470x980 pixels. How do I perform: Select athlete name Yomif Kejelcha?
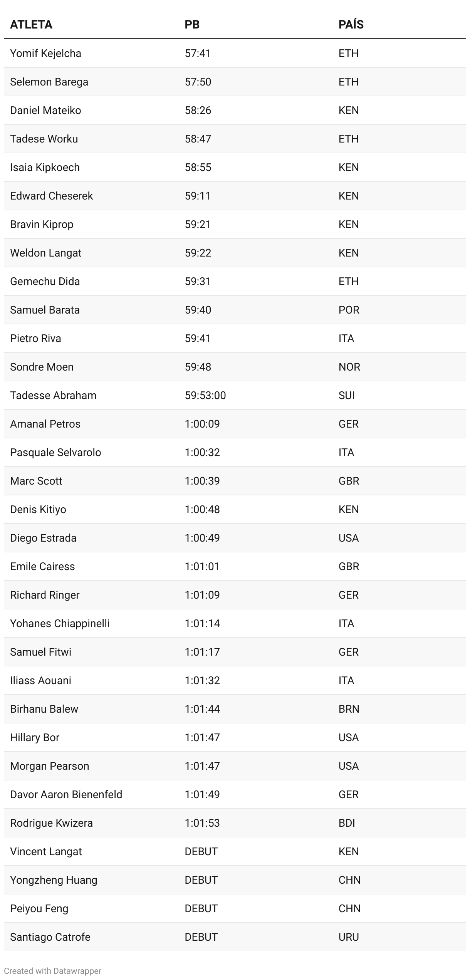coord(45,53)
